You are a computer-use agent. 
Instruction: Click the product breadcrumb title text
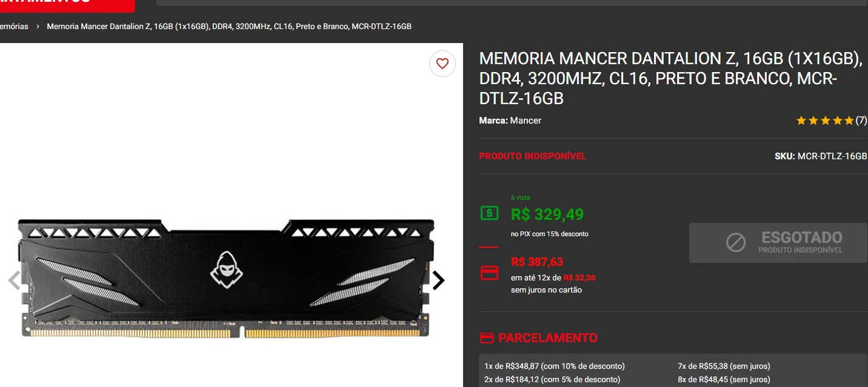(x=229, y=27)
